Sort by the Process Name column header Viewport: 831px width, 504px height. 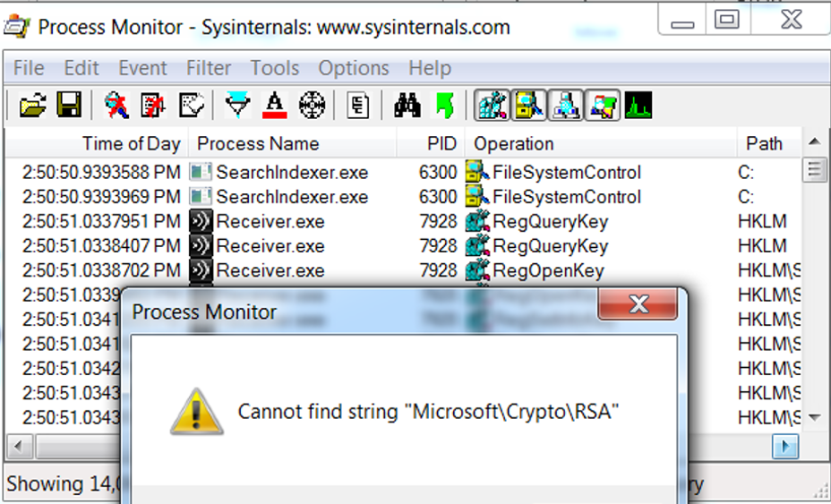point(293,143)
